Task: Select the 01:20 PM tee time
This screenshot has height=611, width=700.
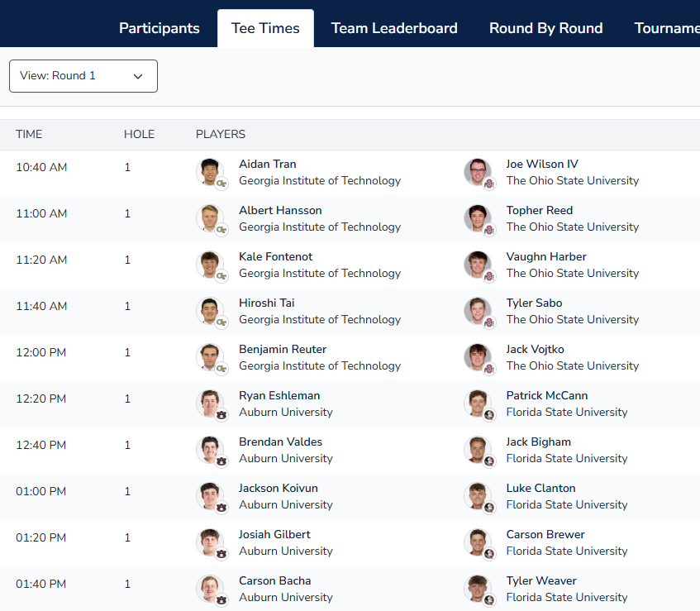Action: point(41,537)
